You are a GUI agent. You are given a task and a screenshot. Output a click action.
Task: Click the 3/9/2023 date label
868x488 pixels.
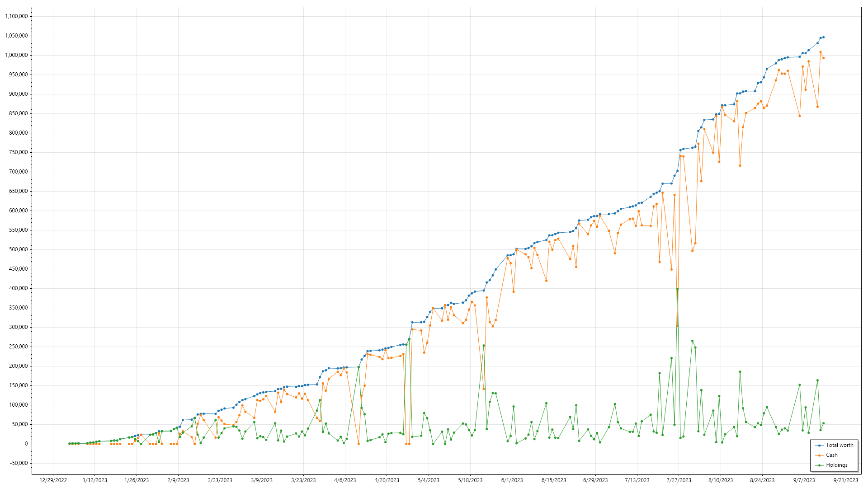click(x=262, y=480)
